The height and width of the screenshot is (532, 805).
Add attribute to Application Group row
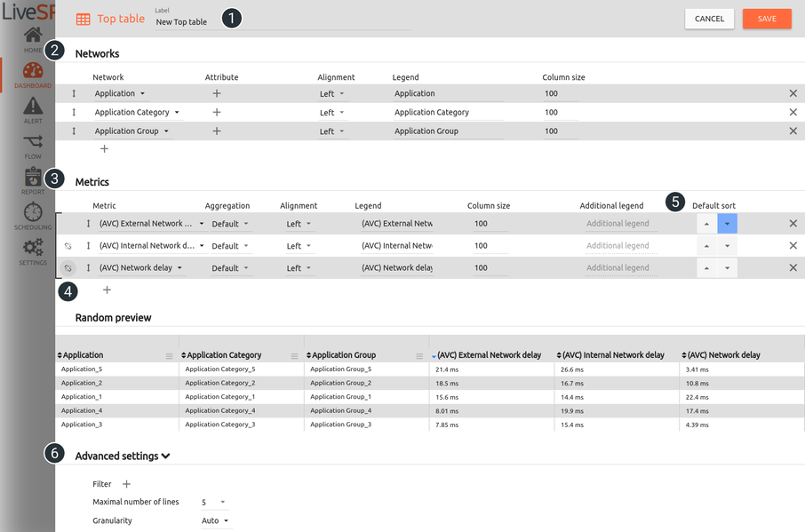[217, 131]
